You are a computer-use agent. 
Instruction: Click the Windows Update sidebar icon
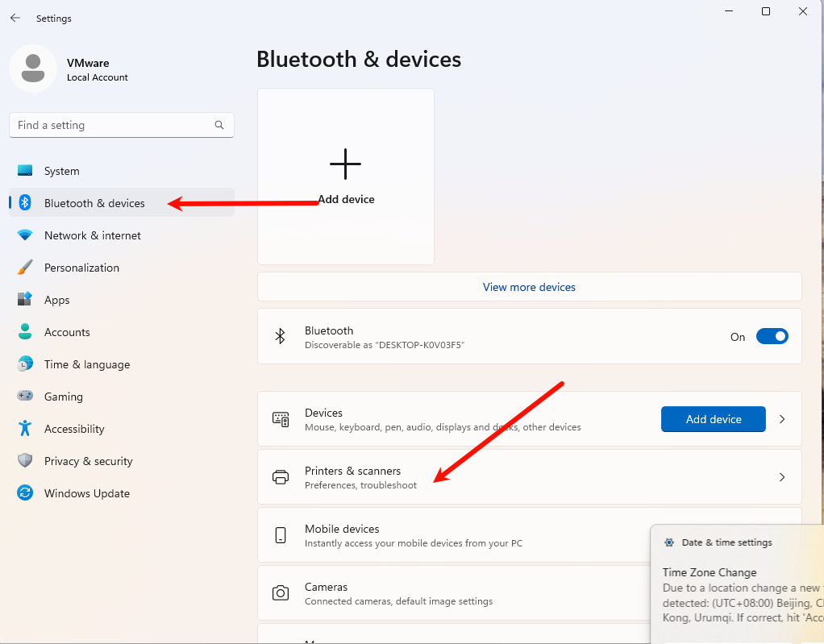tap(25, 493)
